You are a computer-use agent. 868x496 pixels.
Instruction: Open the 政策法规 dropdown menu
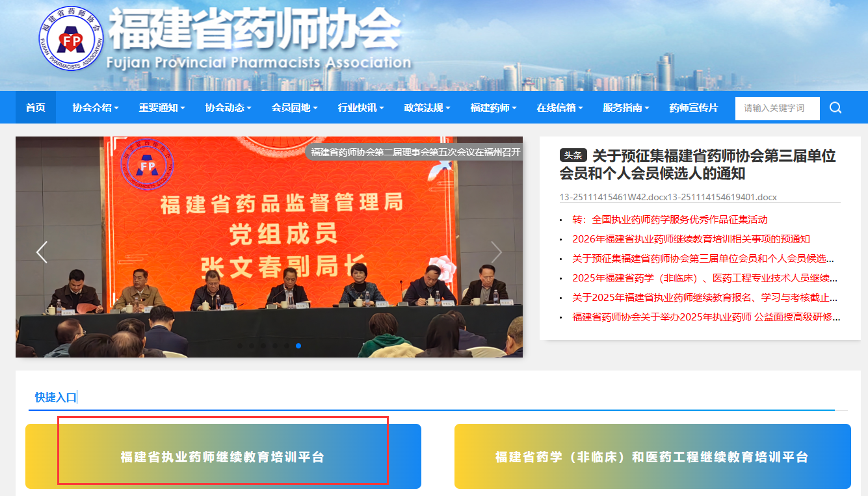pyautogui.click(x=427, y=108)
